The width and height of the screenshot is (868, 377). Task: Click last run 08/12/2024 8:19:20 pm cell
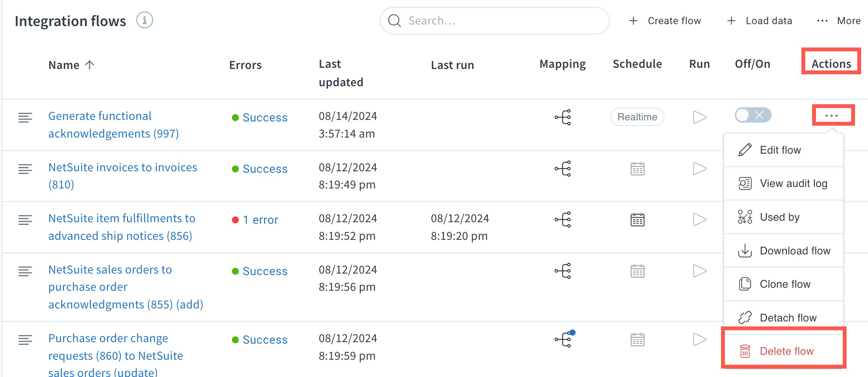(x=460, y=227)
